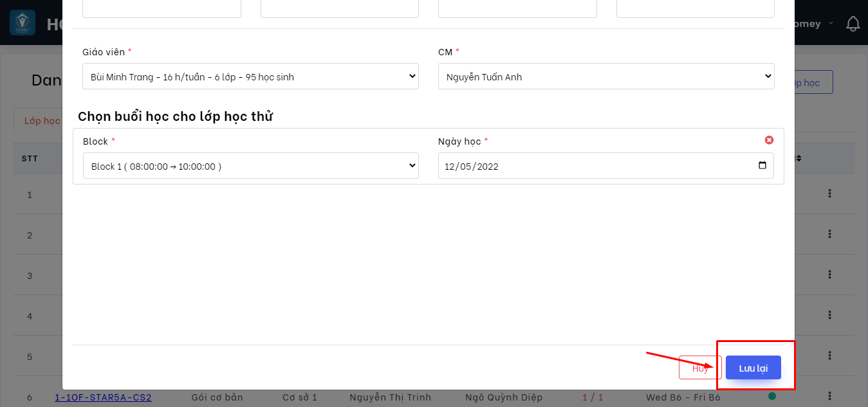The height and width of the screenshot is (407, 868).
Task: Open three-dot menu for row 4
Action: click(x=829, y=316)
